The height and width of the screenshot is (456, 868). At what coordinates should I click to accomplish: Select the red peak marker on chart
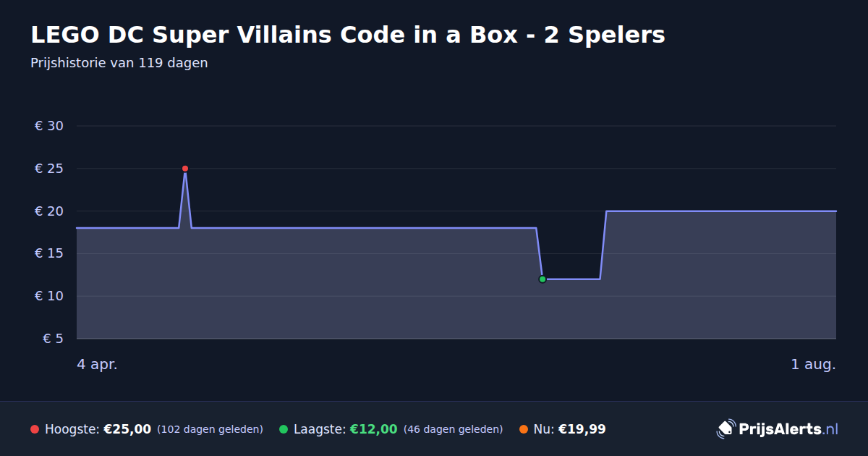185,169
